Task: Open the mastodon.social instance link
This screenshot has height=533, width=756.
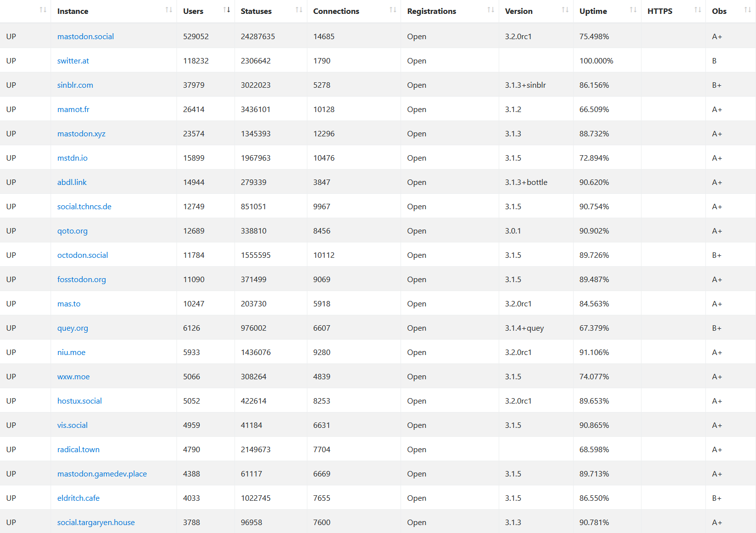Action: (x=85, y=37)
